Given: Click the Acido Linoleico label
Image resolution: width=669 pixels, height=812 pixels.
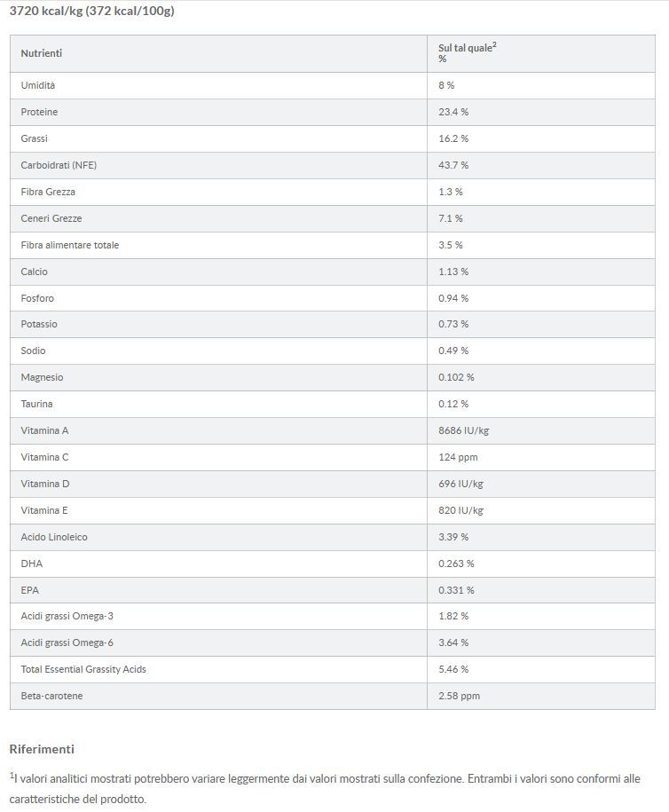Looking at the screenshot, I should pyautogui.click(x=54, y=537).
